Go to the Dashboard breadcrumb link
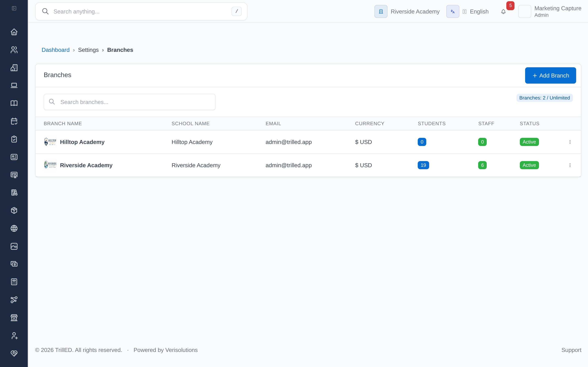The width and height of the screenshot is (588, 367). click(55, 50)
